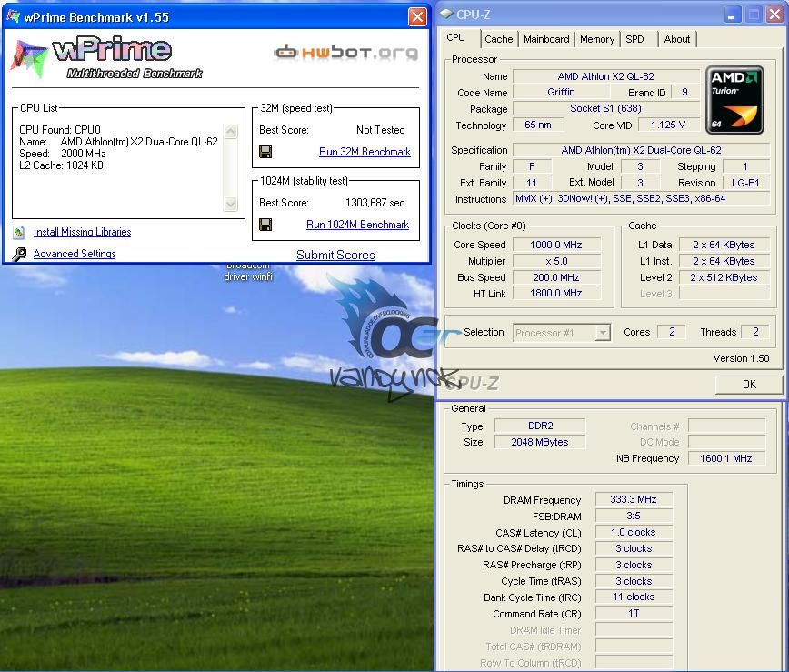
Task: Open the SPD tab
Action: [635, 39]
